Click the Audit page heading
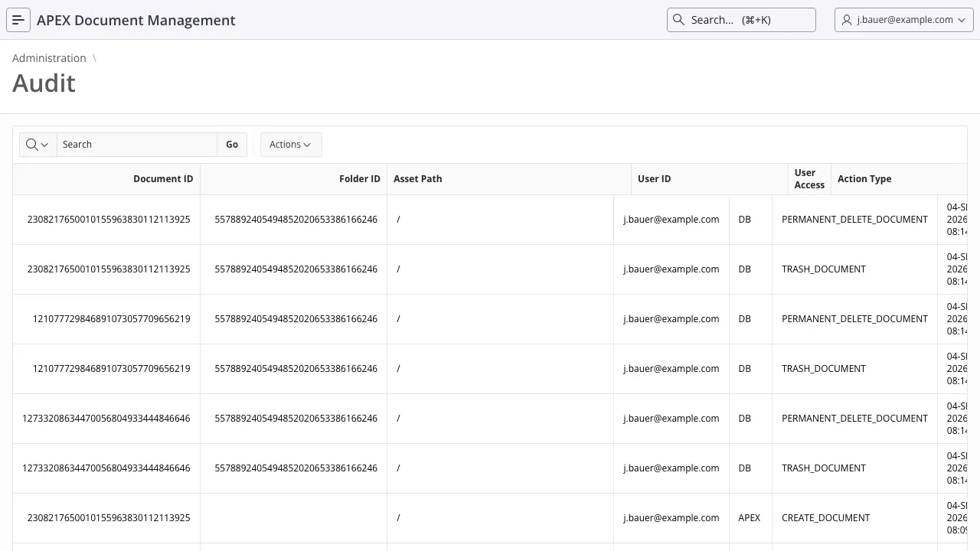Image resolution: width=980 pixels, height=551 pixels. (x=44, y=83)
